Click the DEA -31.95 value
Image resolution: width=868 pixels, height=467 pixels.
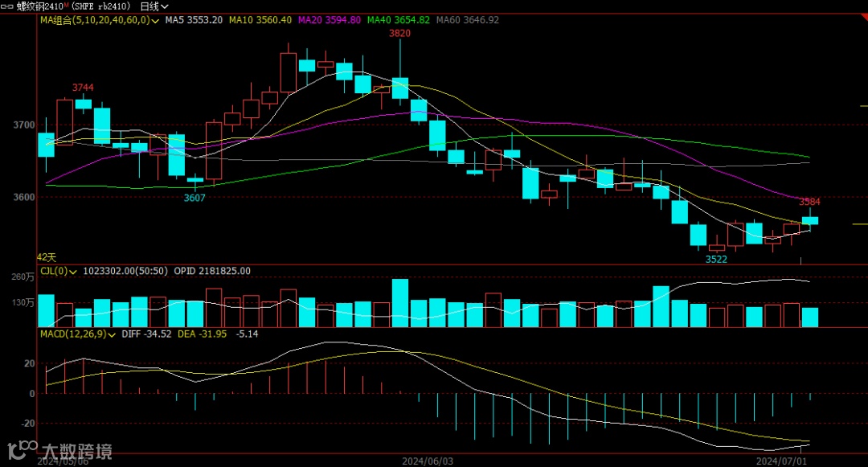click(x=202, y=334)
